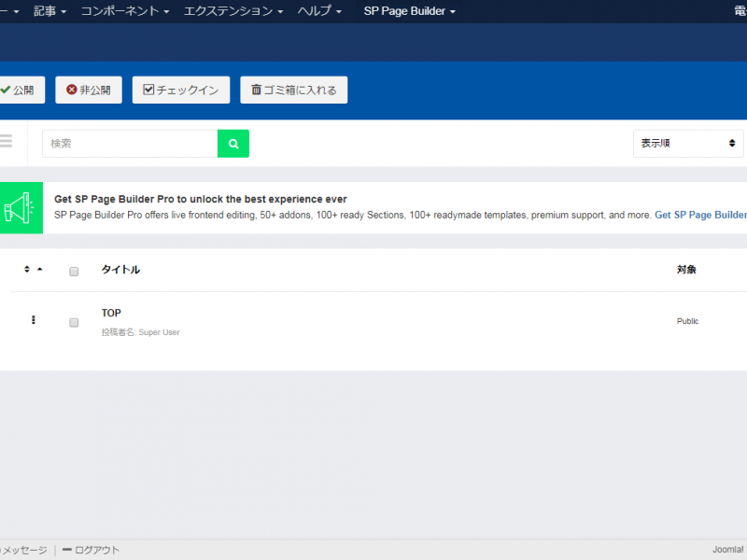The width and height of the screenshot is (747, 560).
Task: Open the TOP page title
Action: [x=111, y=313]
